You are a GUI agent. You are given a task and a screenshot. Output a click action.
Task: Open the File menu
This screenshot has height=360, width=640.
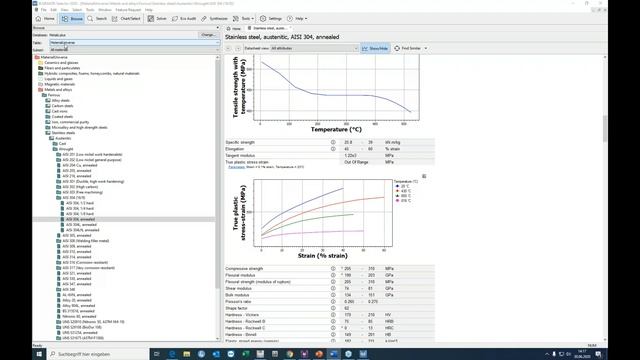(44, 10)
